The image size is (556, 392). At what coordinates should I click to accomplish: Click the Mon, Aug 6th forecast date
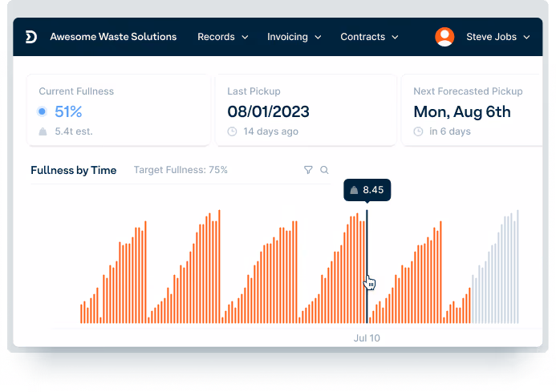pyautogui.click(x=462, y=112)
